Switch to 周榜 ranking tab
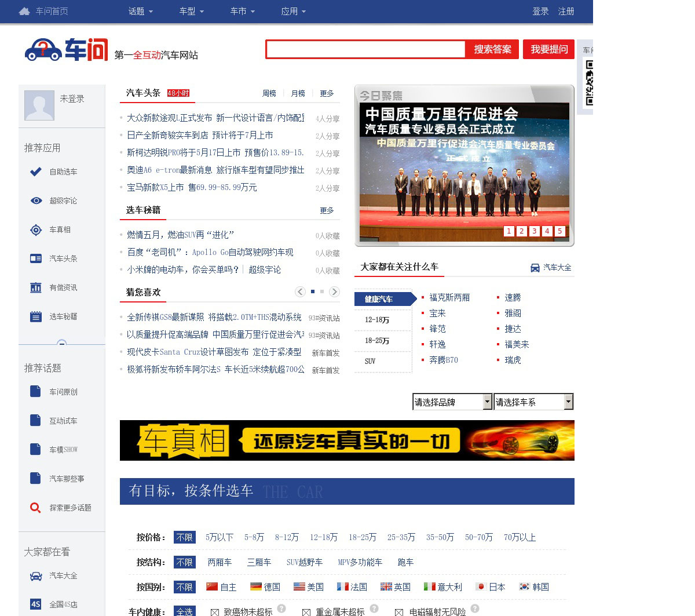695x616 pixels. point(269,93)
